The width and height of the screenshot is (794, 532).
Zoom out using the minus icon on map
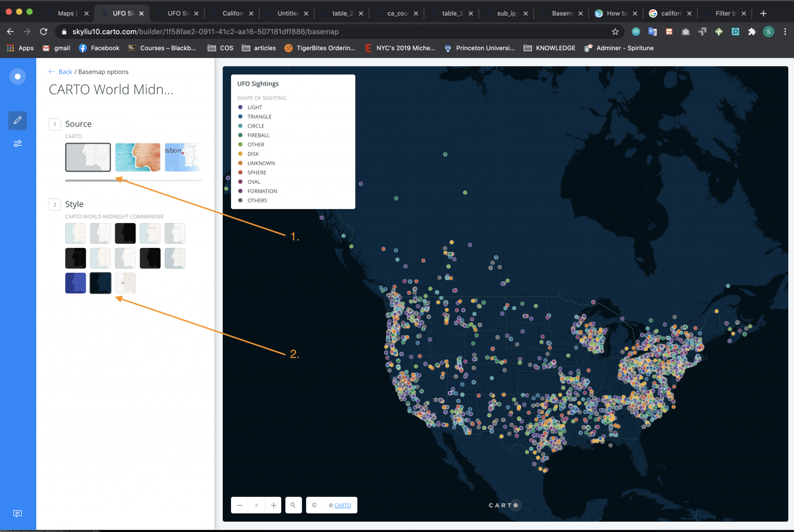coord(239,505)
